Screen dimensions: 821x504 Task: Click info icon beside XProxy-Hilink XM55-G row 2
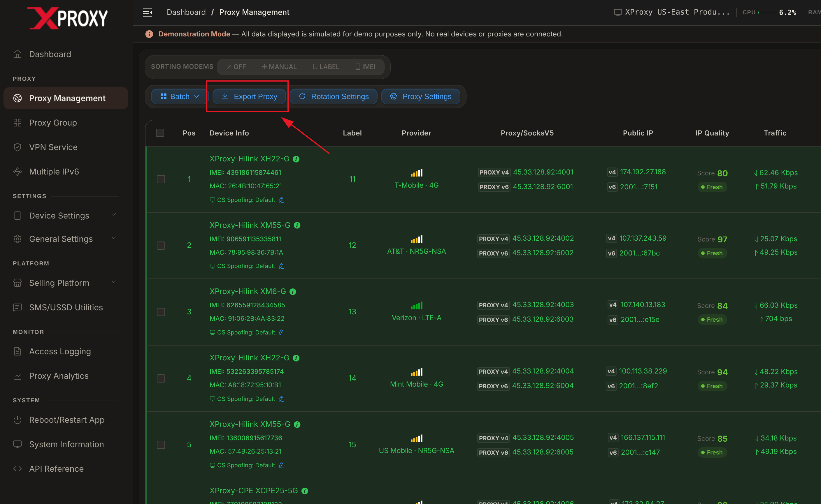tap(297, 226)
